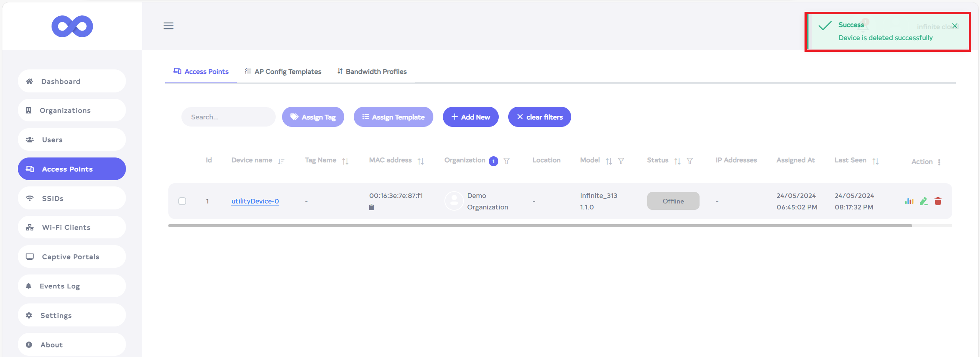Viewport: 980px width, 357px height.
Task: Open the Status column filter icon
Action: (690, 161)
